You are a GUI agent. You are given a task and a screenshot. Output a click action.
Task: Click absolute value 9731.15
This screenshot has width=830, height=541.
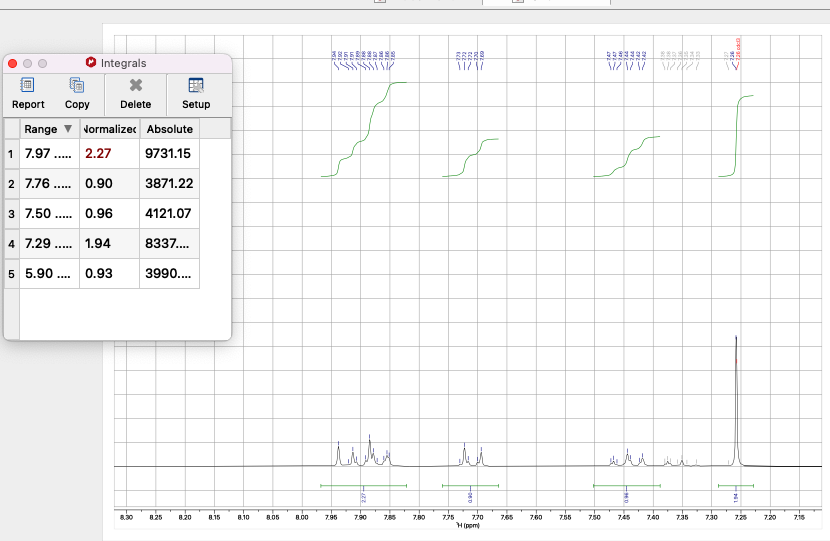tap(169, 154)
